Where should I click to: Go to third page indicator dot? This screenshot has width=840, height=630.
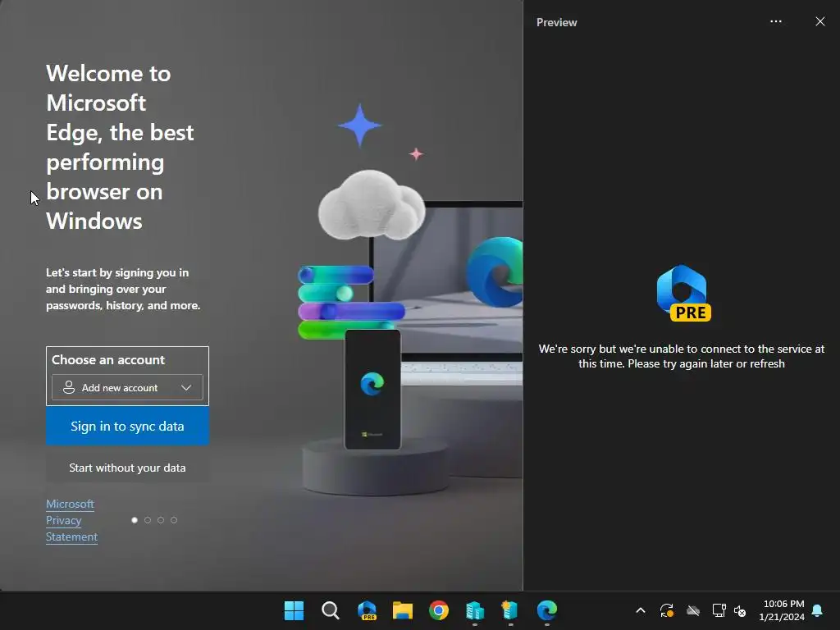(x=161, y=520)
